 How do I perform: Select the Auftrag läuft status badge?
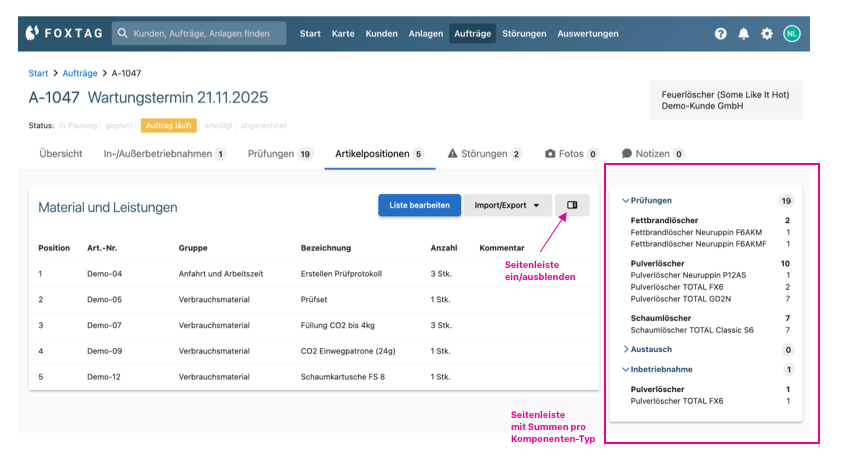coord(168,126)
